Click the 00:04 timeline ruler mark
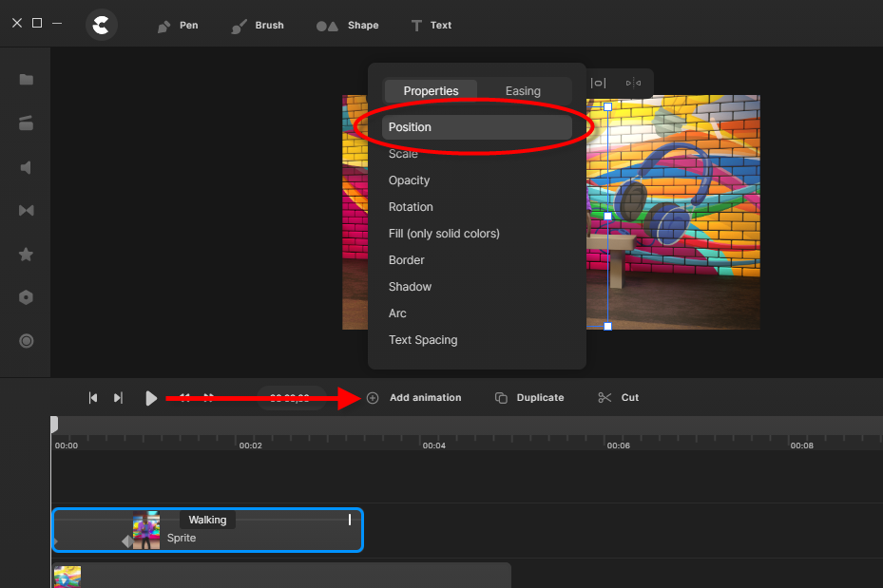Viewport: 883px width, 588px height. click(433, 446)
